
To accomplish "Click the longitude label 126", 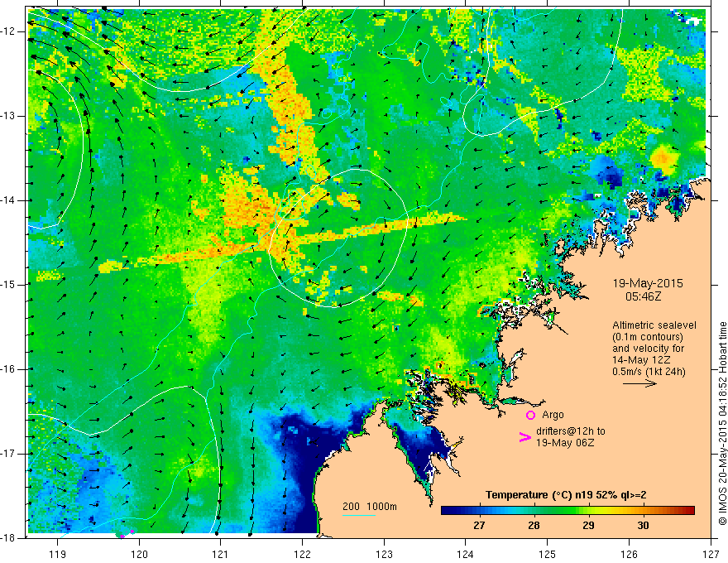I will point(629,554).
